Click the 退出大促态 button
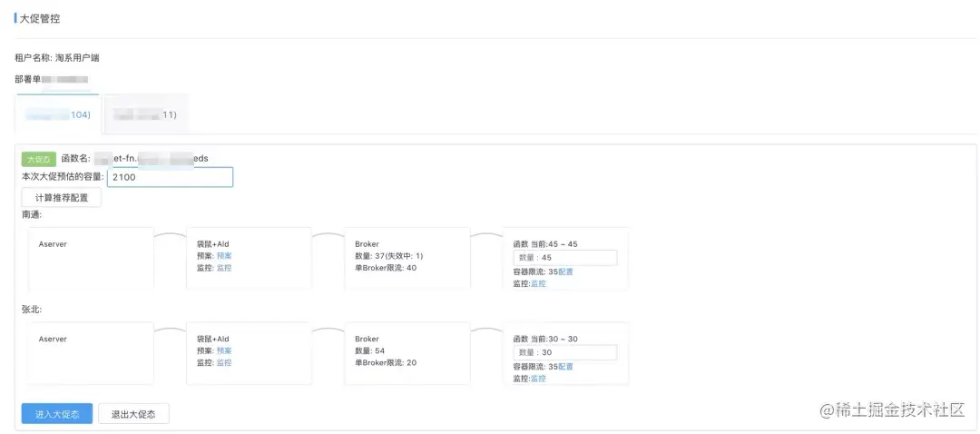Screen dimensions: 980x434 133,414
